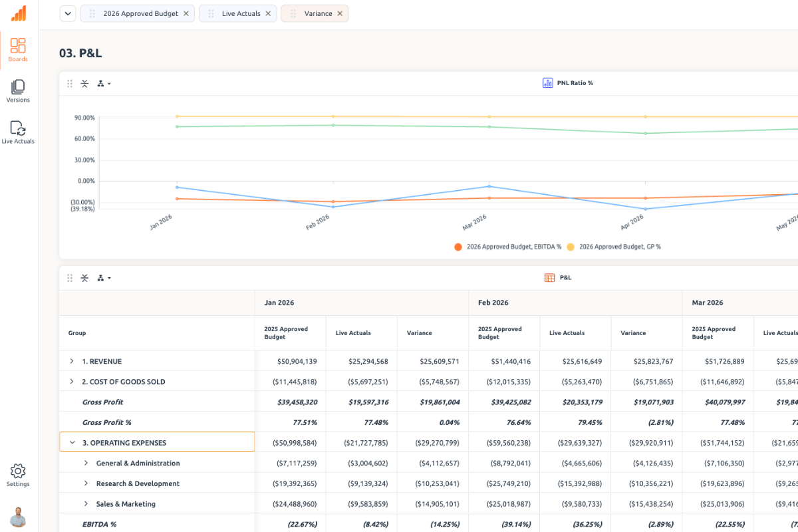Viewport: 798px width, 532px height.
Task: Collapse the 3. OPERATING EXPENSES row
Action: click(72, 442)
